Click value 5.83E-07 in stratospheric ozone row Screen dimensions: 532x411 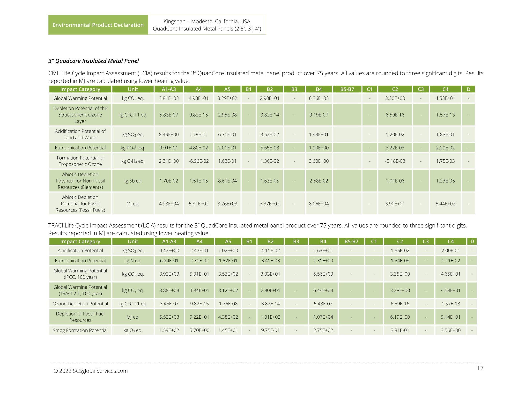pos(169,115)
